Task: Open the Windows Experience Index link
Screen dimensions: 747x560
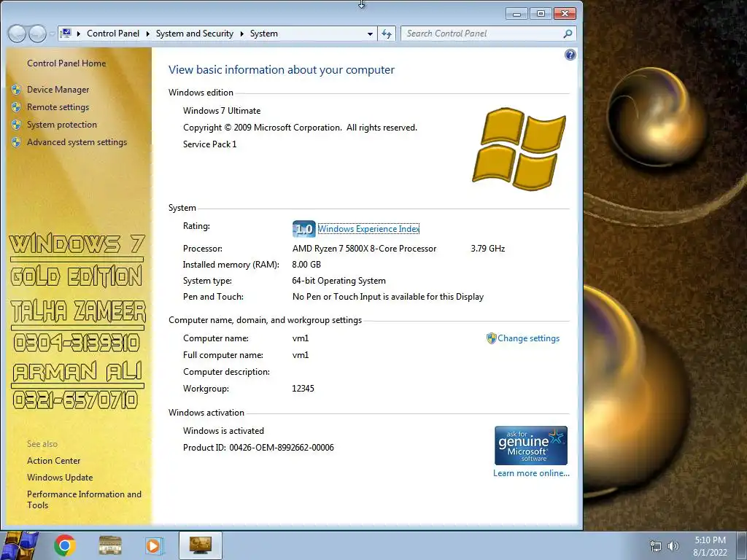Action: pos(368,229)
